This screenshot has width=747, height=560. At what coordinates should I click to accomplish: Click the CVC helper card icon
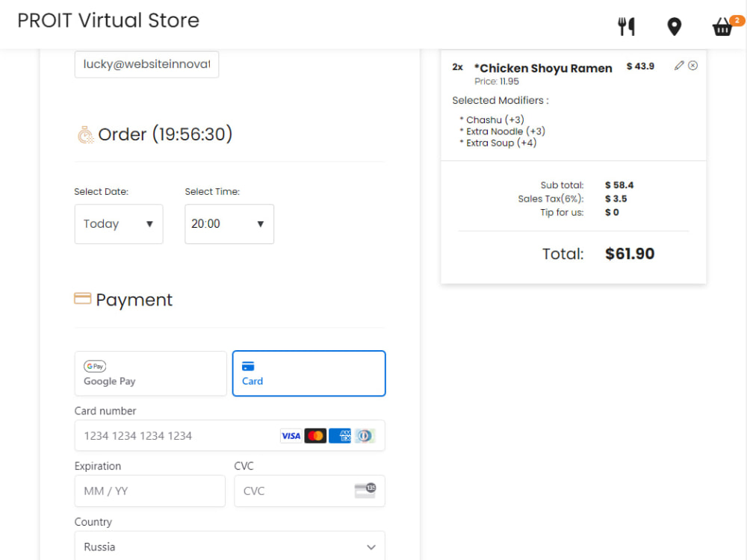click(x=365, y=491)
